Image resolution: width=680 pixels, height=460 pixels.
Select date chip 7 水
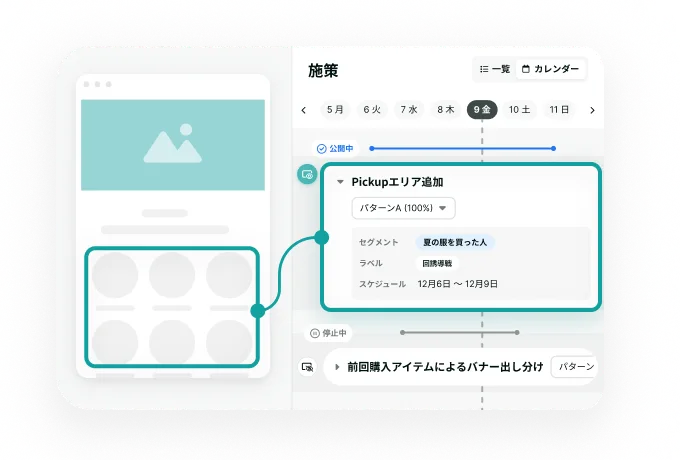click(409, 110)
